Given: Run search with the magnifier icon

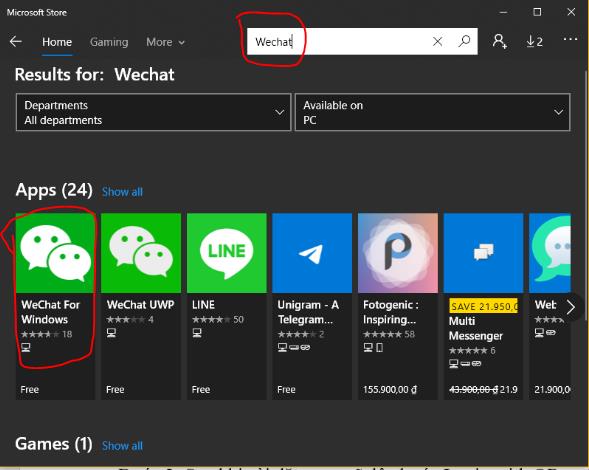Looking at the screenshot, I should 464,41.
